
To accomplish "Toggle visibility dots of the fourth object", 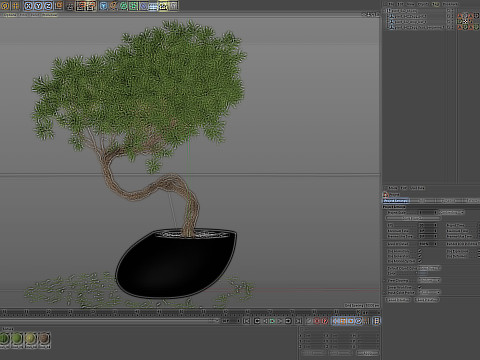I will click(x=452, y=27).
